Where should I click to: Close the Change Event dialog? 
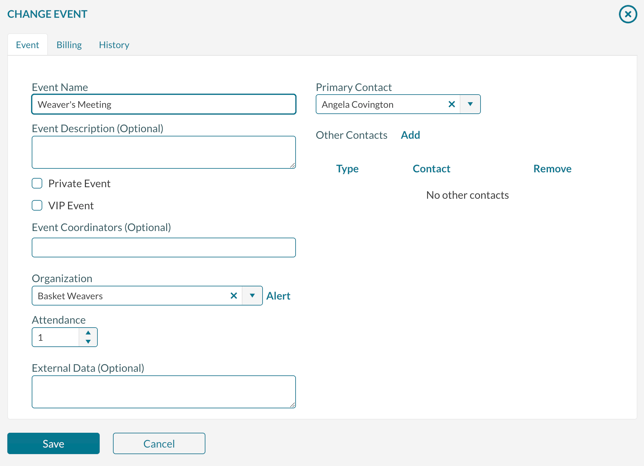pyautogui.click(x=627, y=14)
